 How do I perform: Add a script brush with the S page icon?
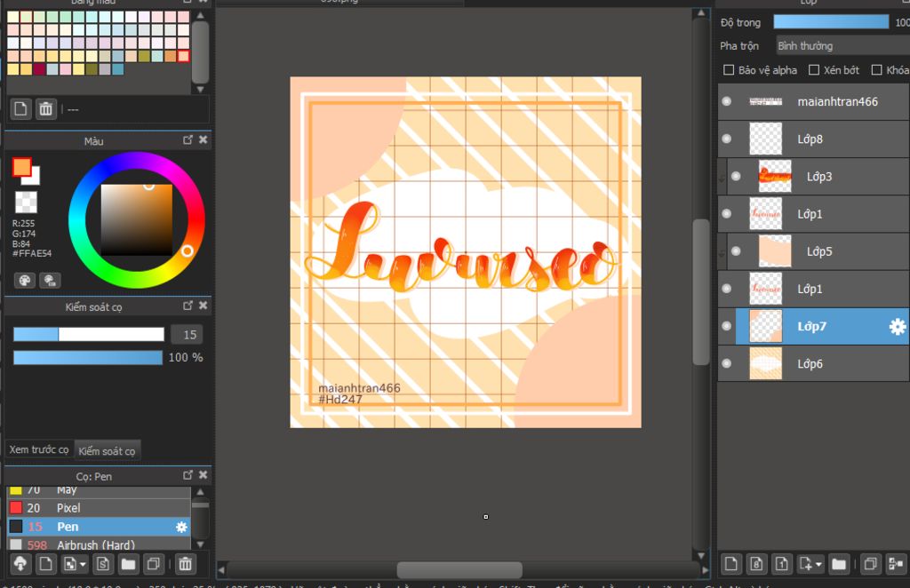(x=103, y=564)
